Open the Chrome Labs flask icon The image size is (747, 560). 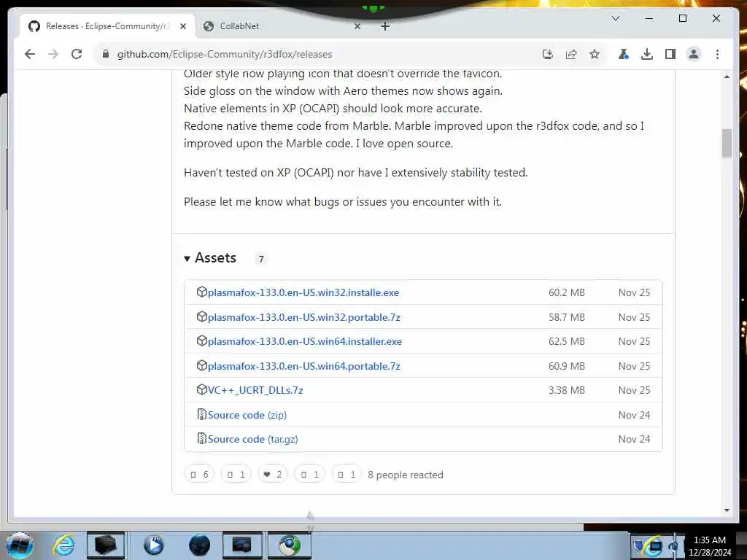tap(623, 54)
